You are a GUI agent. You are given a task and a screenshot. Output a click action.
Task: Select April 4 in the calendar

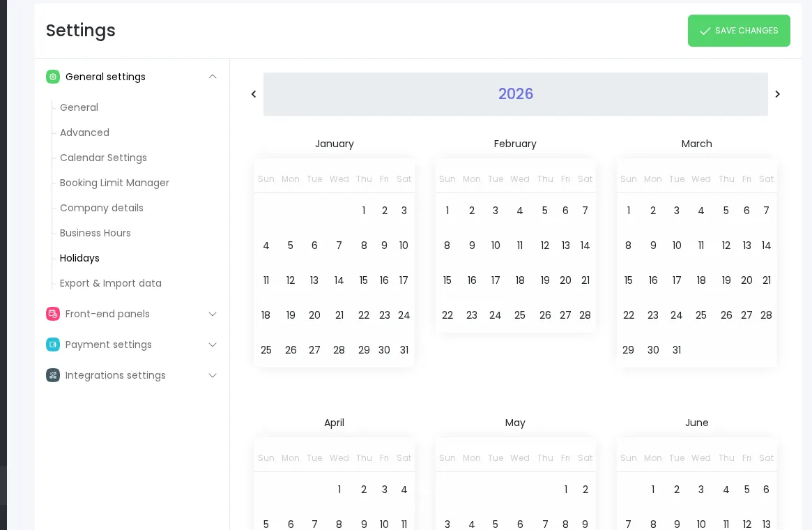point(404,490)
